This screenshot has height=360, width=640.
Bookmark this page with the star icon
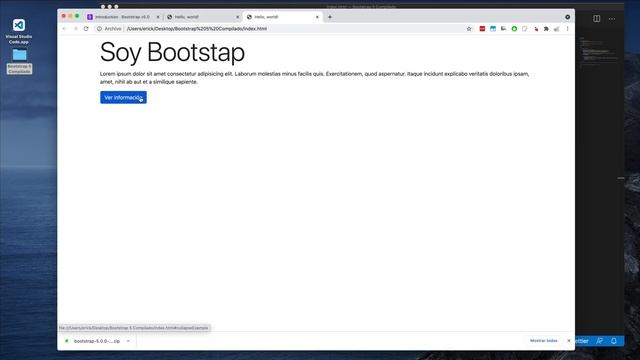tap(469, 29)
